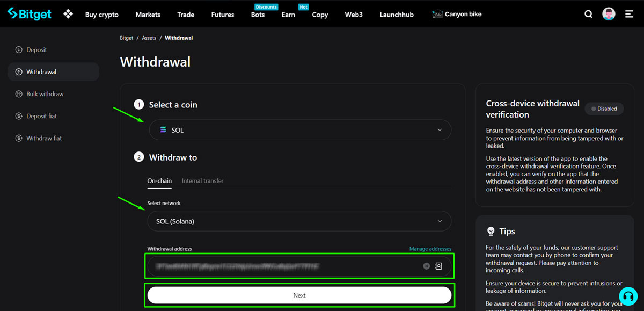Click the Tips lightbulb icon

(491, 231)
